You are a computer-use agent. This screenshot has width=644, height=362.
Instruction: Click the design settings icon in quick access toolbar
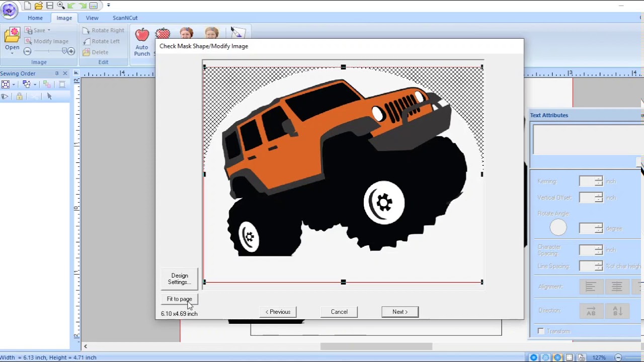click(x=94, y=6)
